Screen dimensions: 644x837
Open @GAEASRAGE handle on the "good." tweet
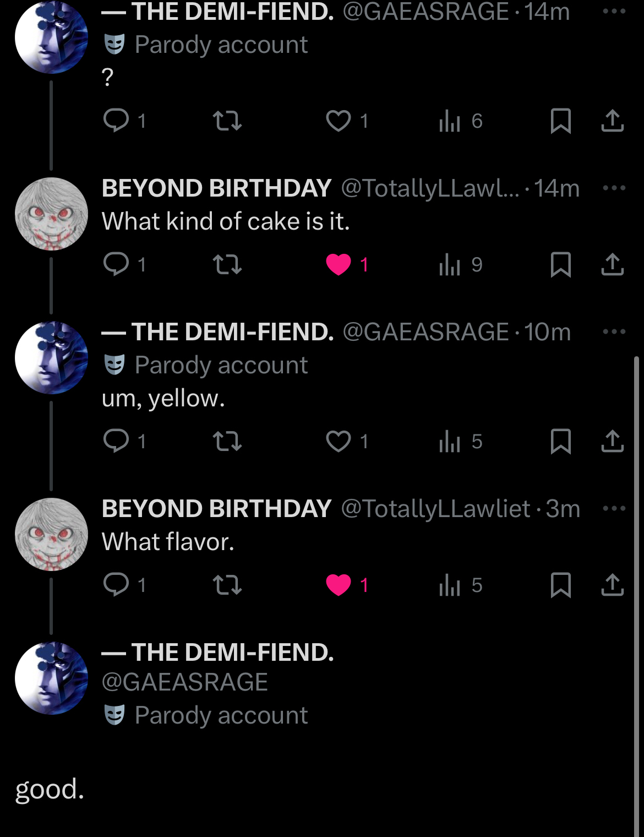[184, 682]
